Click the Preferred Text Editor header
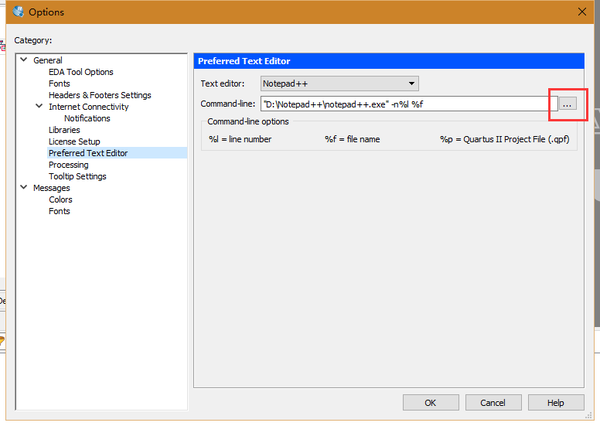The width and height of the screenshot is (600, 426). point(389,61)
